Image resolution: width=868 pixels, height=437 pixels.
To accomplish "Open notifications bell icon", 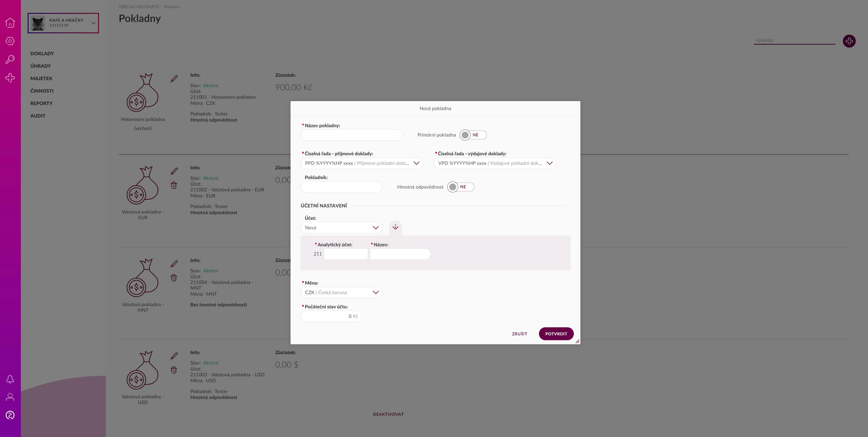I will (x=10, y=379).
